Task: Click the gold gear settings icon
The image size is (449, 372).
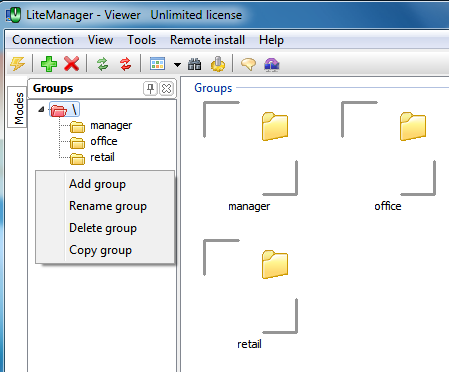Action: click(x=218, y=64)
